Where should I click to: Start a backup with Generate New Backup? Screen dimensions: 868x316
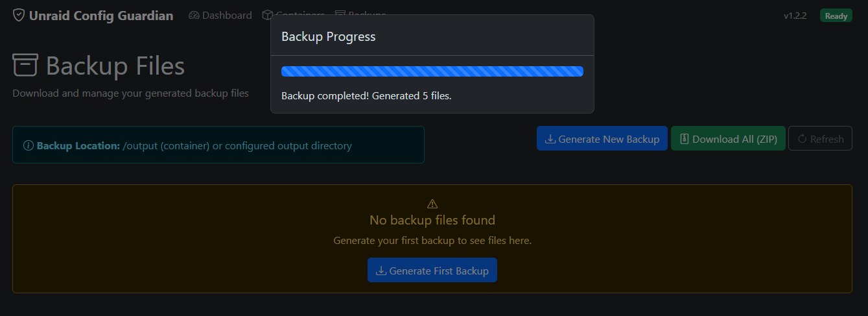(602, 138)
